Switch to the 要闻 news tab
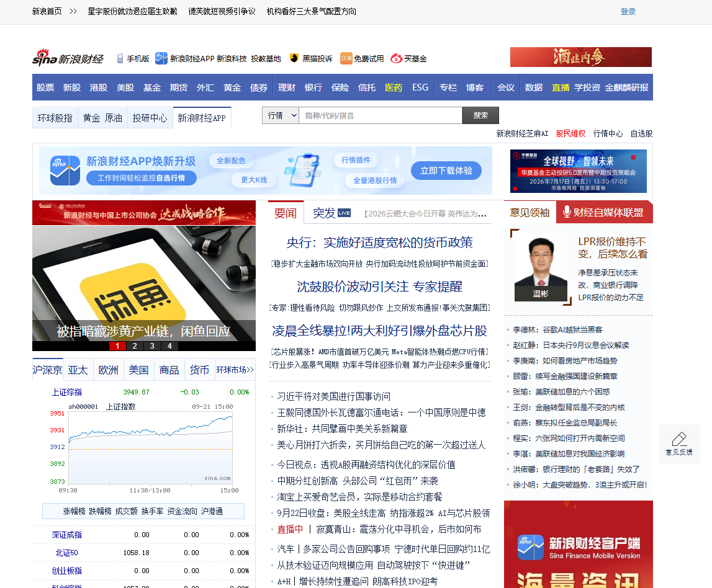This screenshot has height=588, width=712. pyautogui.click(x=286, y=213)
